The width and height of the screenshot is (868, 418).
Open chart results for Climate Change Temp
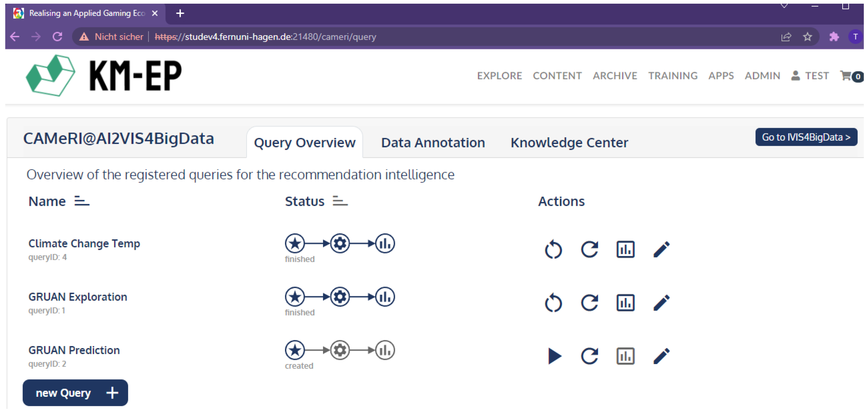coord(626,249)
